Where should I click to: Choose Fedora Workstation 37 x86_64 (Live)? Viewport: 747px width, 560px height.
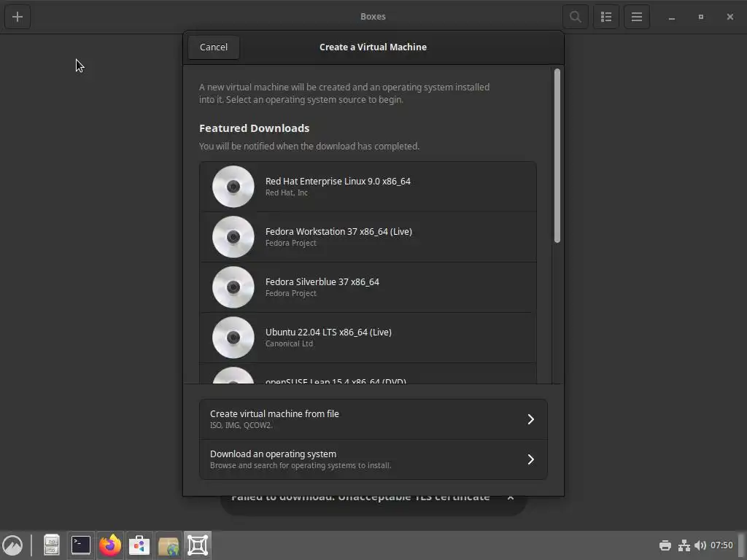click(x=368, y=237)
